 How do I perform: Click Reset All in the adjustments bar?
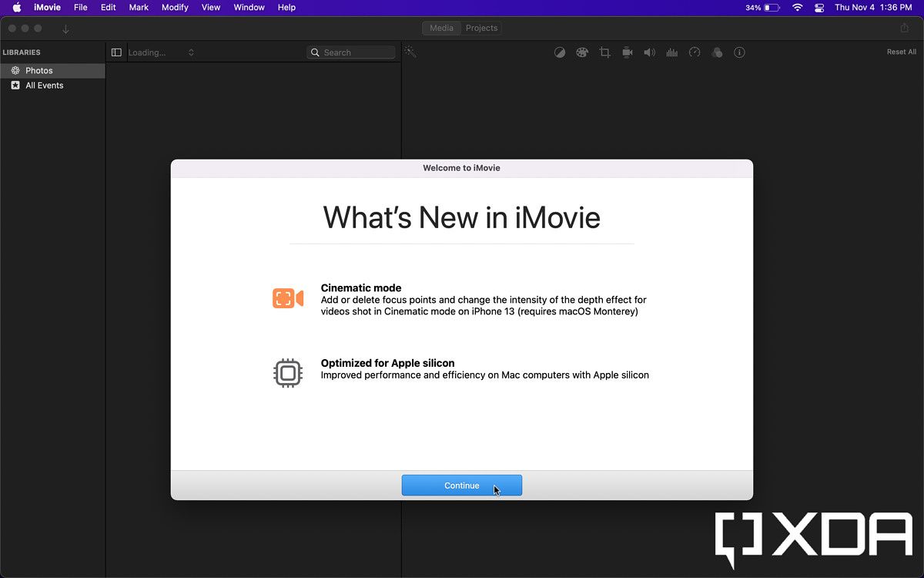click(x=902, y=52)
